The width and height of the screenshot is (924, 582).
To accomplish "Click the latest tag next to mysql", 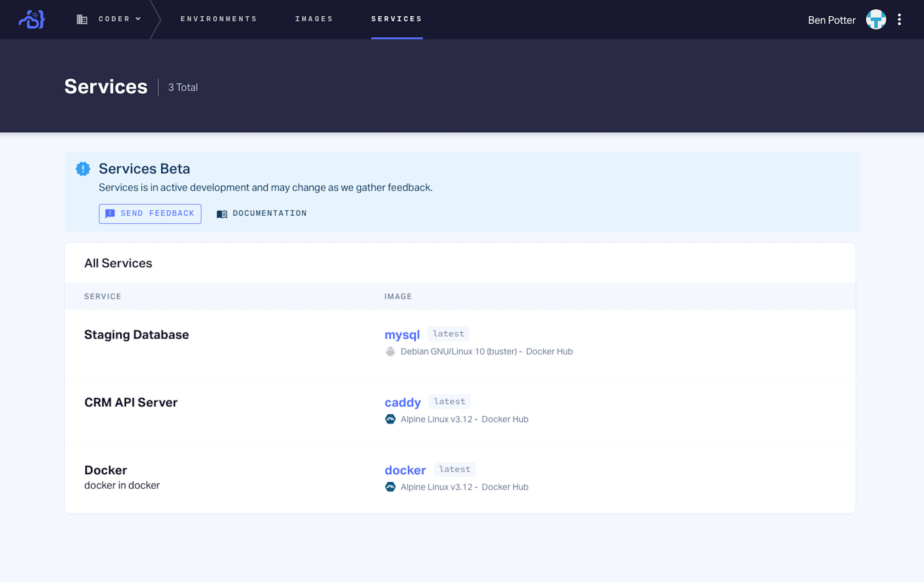I will 448,334.
